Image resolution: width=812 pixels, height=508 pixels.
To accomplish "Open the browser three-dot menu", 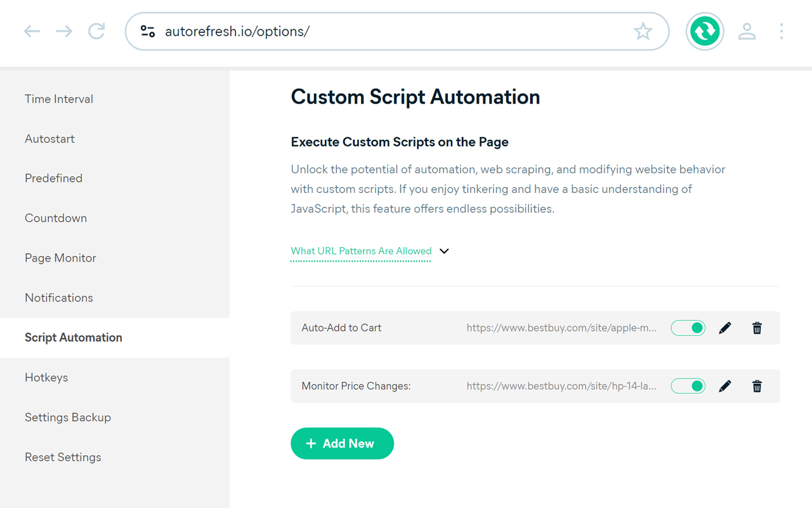I will point(781,31).
